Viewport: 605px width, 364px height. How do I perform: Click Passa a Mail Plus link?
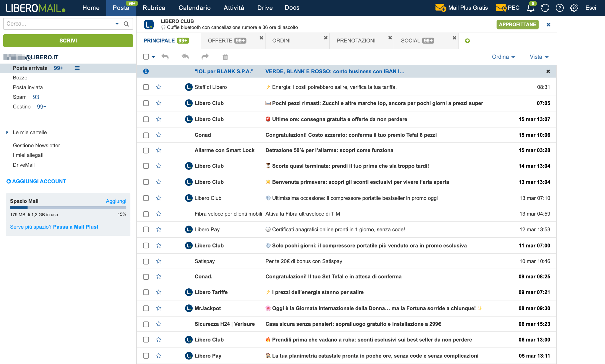tap(76, 227)
